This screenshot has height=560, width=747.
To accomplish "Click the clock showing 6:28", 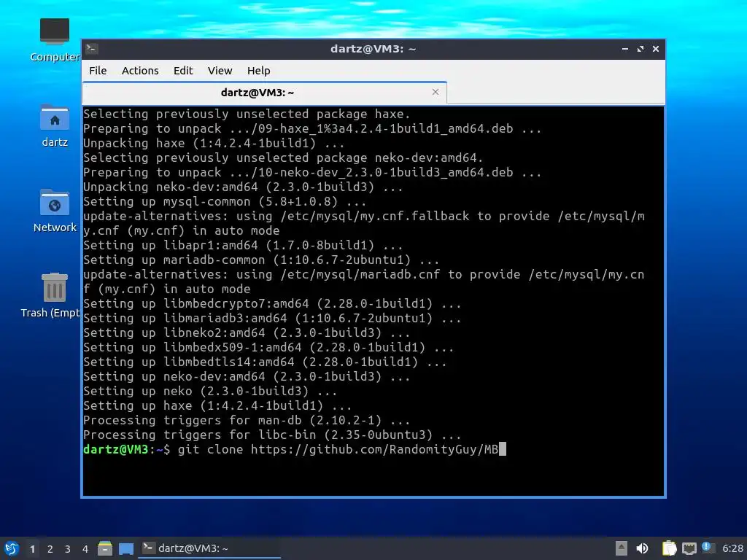I will (x=732, y=548).
